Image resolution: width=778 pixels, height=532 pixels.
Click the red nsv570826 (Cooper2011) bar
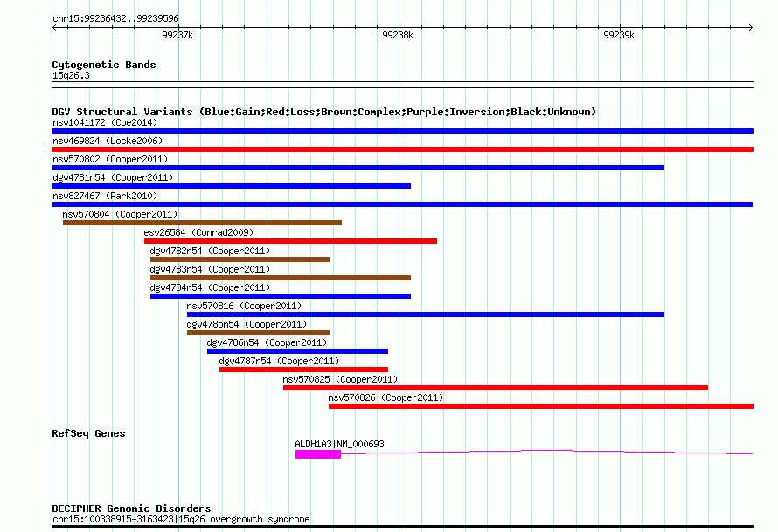541,406
